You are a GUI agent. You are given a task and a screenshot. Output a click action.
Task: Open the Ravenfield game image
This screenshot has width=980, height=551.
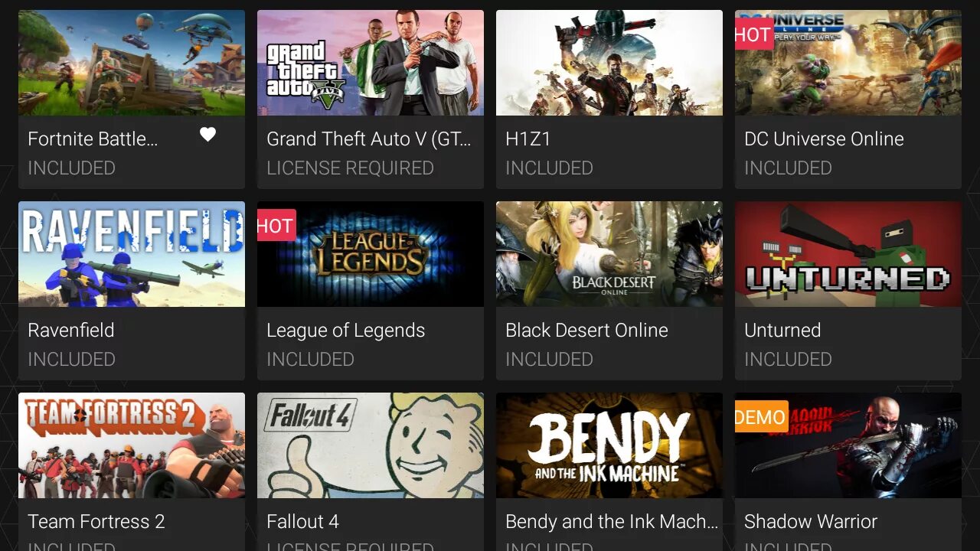(132, 254)
